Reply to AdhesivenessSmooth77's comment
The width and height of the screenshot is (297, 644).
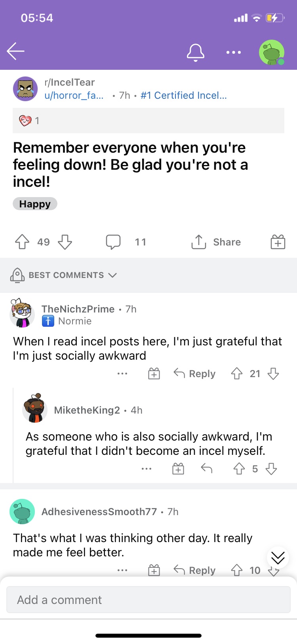click(195, 570)
